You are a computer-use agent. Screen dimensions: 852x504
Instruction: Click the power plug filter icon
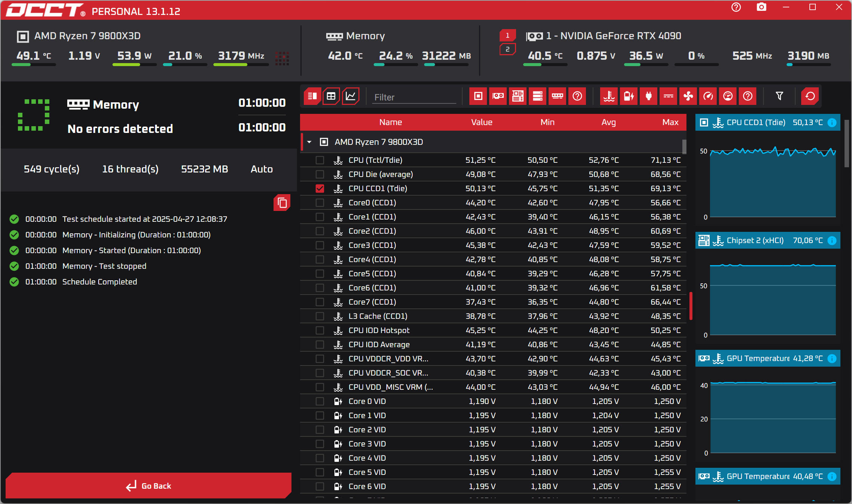pyautogui.click(x=648, y=97)
